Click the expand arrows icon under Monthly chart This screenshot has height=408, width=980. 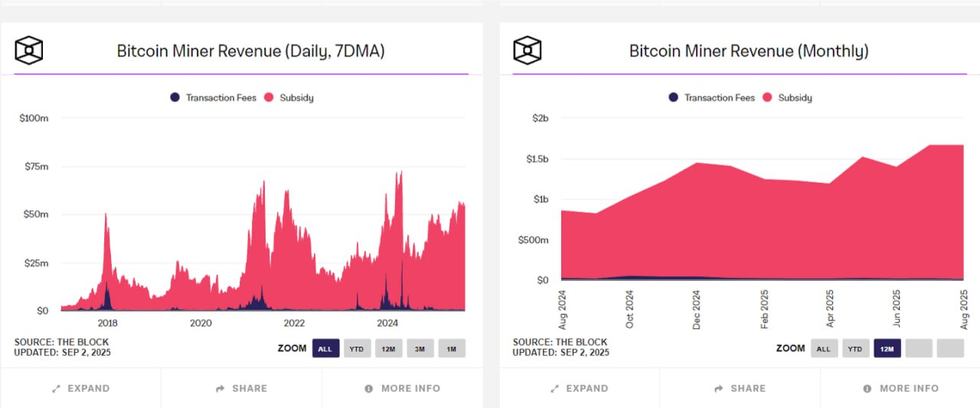pos(554,389)
